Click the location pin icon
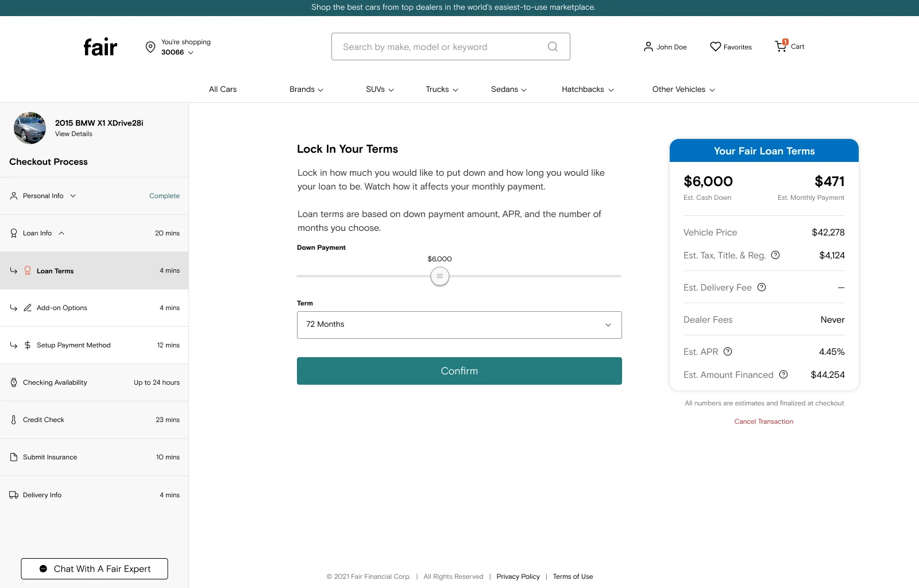The height and width of the screenshot is (588, 919). click(150, 47)
